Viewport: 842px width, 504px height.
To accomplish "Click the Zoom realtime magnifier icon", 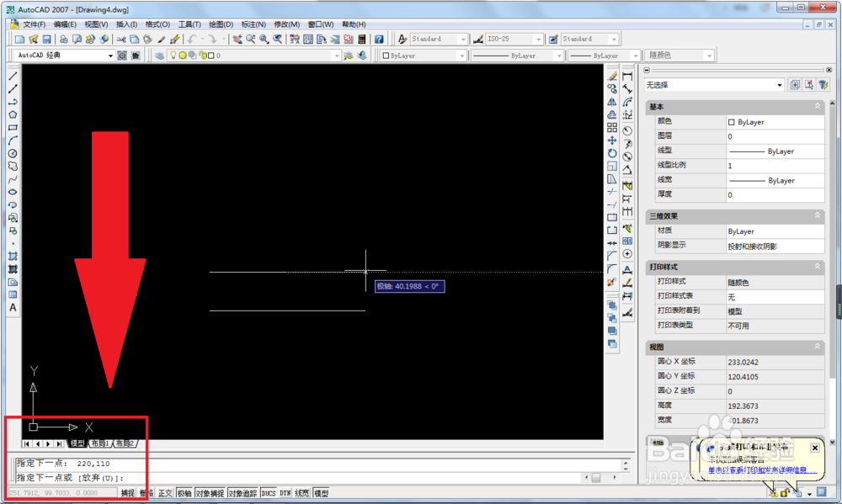I will point(251,40).
